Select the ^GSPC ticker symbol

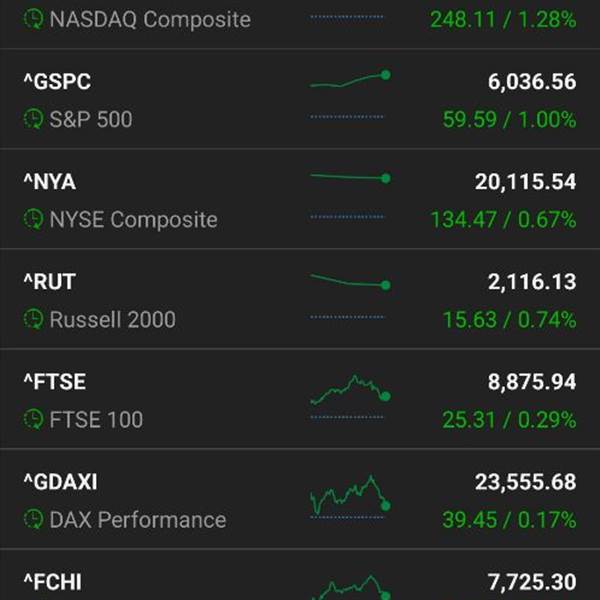[x=57, y=82]
